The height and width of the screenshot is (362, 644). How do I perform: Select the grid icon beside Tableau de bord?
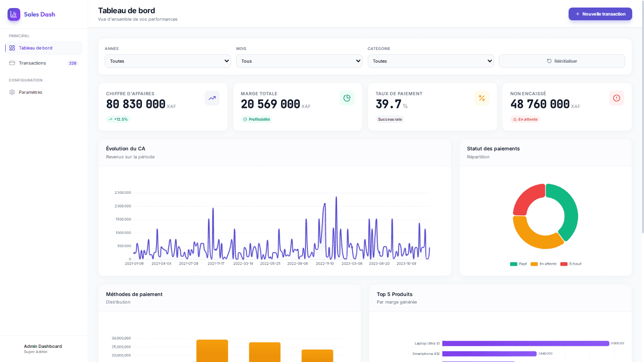[x=11, y=48]
